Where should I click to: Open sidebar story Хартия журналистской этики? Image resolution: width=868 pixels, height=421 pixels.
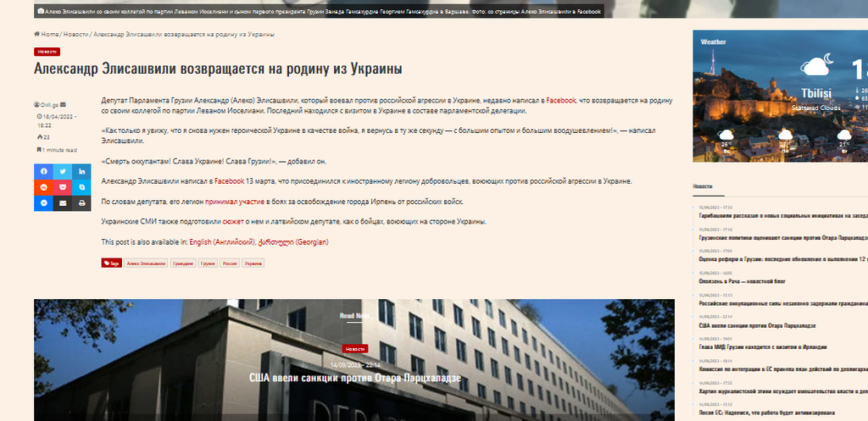coord(783,391)
